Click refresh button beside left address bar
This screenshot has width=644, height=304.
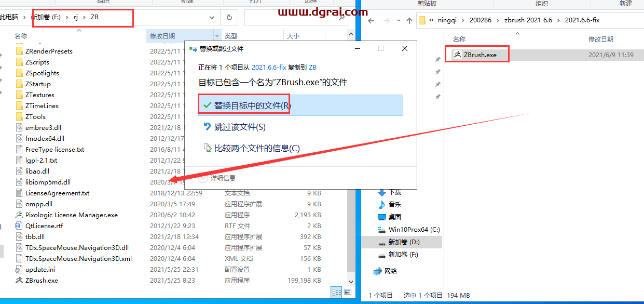point(229,17)
